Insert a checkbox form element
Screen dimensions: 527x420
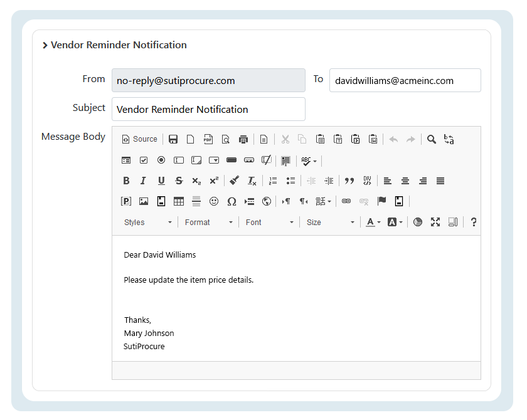(144, 160)
